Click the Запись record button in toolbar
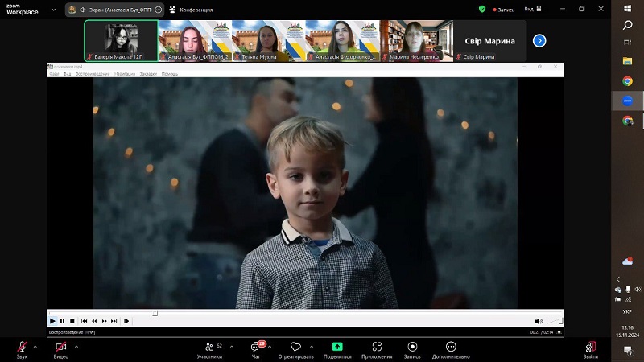This screenshot has height=362, width=644. (x=412, y=350)
